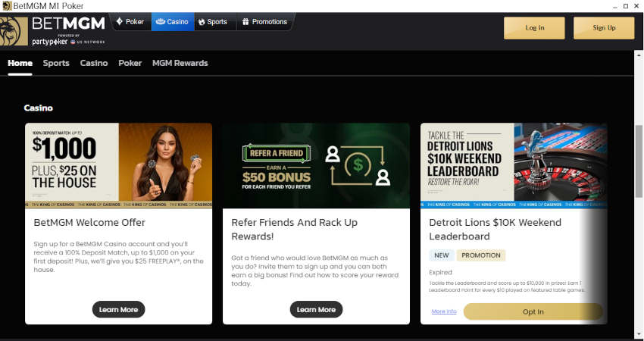Click the Refer Friends And Rack Up Rewards title
The height and width of the screenshot is (341, 644).
coord(295,230)
